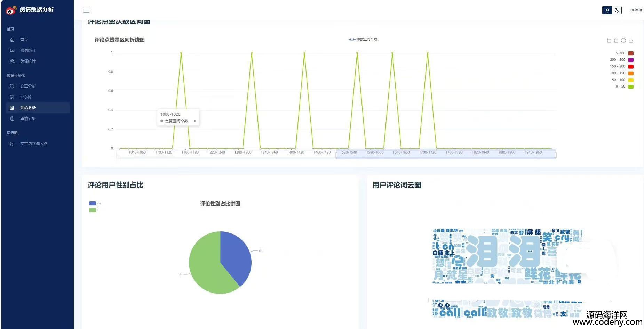Click the zoom reset icon in chart toolbox
This screenshot has width=644, height=329.
point(616,41)
